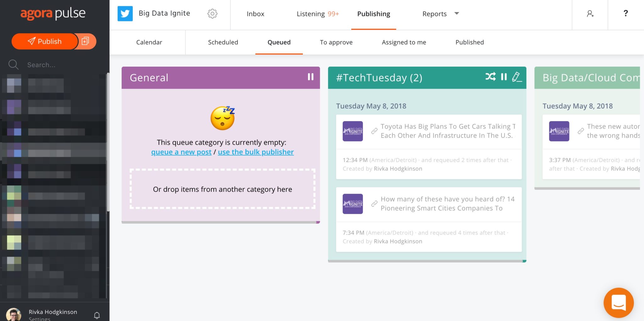The image size is (644, 321).
Task: Open the help question mark
Action: [626, 13]
